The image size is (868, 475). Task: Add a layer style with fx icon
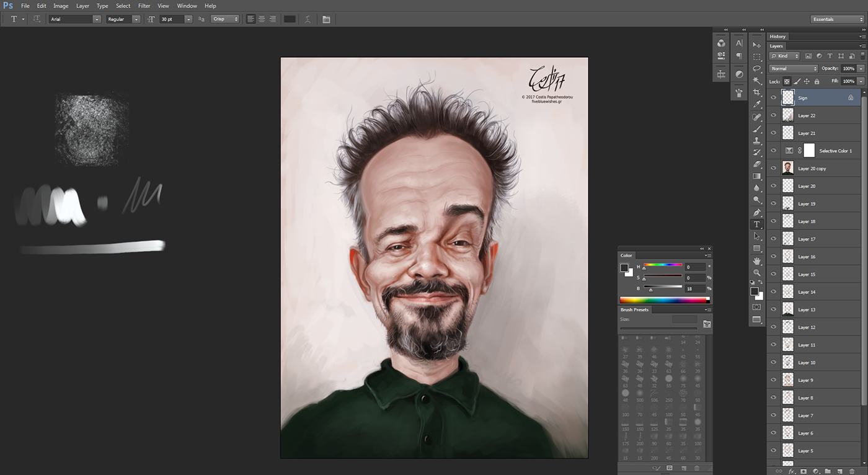coord(791,471)
